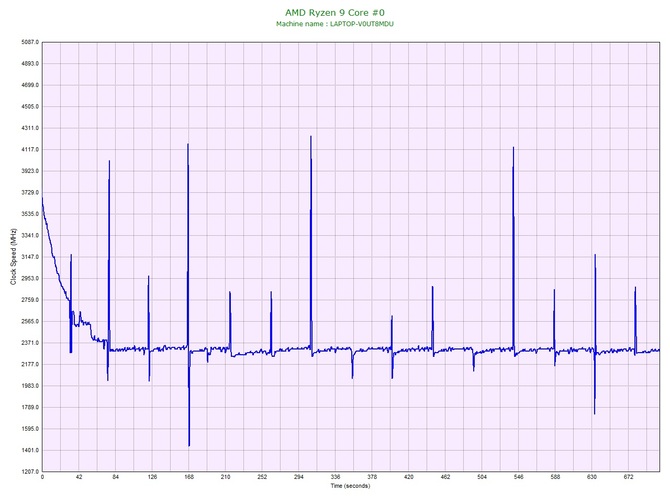Select the 672 tick on the time axis
This screenshot has height=503, width=670.
pos(629,478)
